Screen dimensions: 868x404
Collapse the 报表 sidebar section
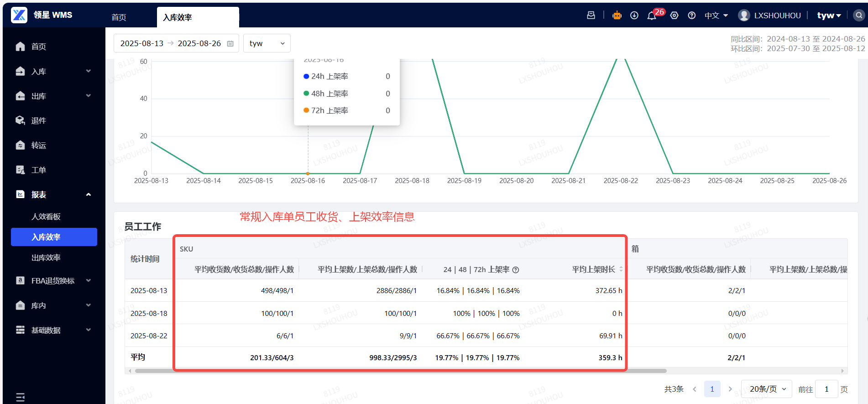(x=53, y=194)
